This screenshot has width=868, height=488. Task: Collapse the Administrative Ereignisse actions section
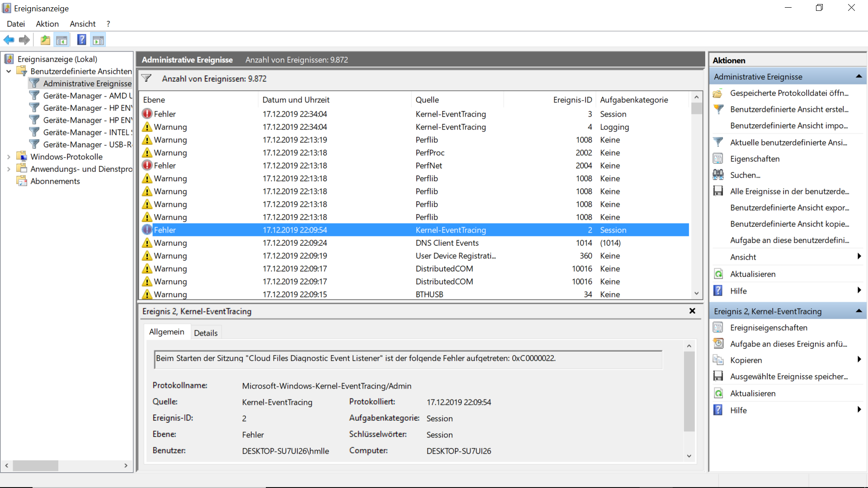[859, 77]
